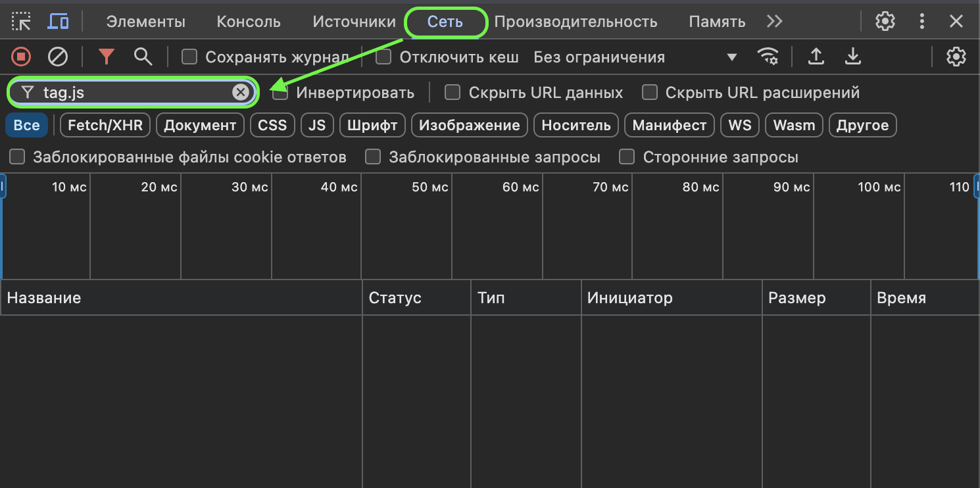Toggle the device toolbar icon
980x488 pixels.
pyautogui.click(x=59, y=22)
